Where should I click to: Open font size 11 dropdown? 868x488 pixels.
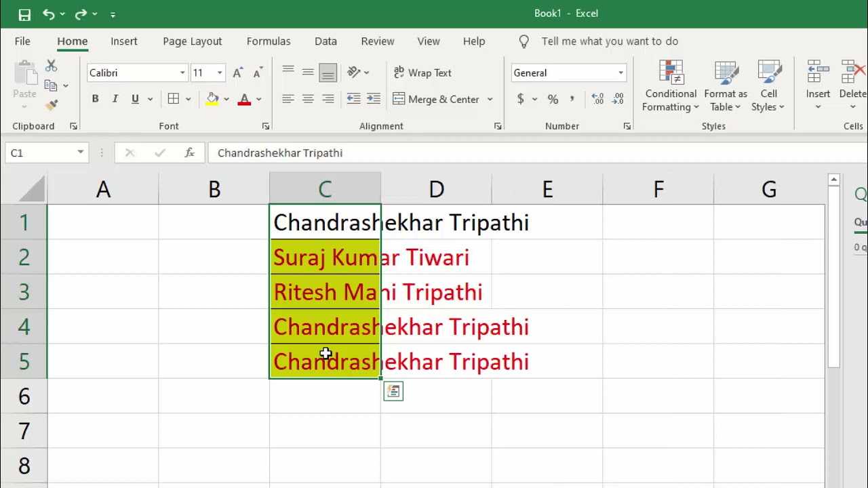(220, 73)
